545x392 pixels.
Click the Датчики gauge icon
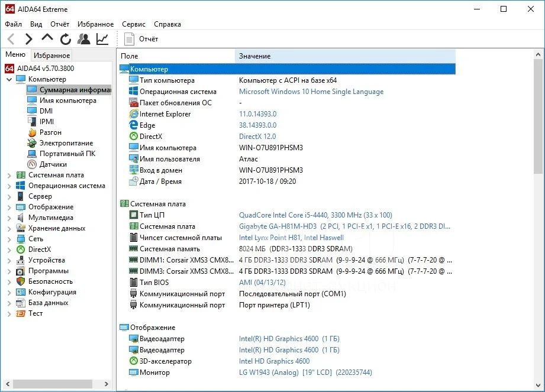click(32, 164)
